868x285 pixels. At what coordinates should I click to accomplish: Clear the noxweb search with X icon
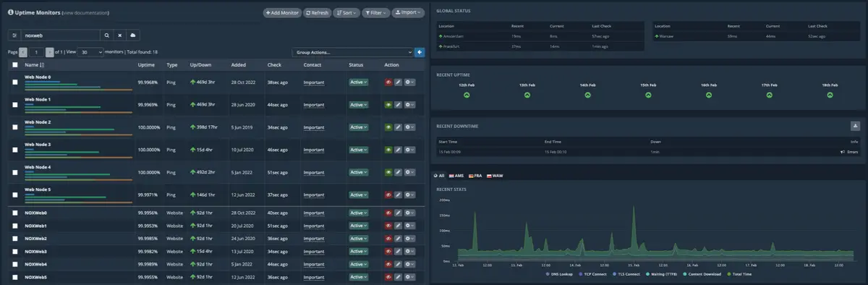point(119,35)
